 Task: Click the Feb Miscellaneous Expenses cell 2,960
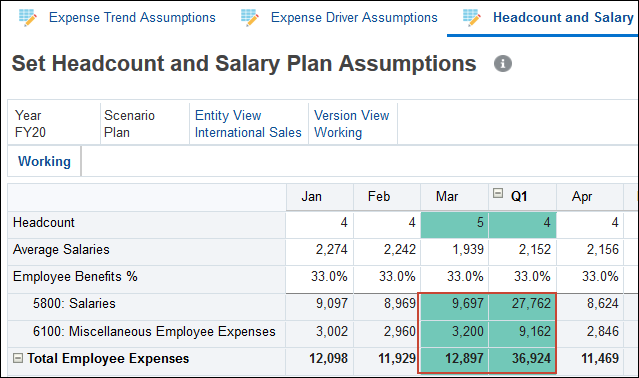387,334
